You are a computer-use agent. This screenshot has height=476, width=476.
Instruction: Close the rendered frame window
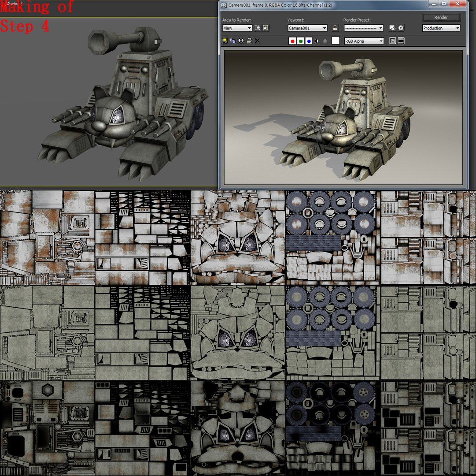pos(458,4)
